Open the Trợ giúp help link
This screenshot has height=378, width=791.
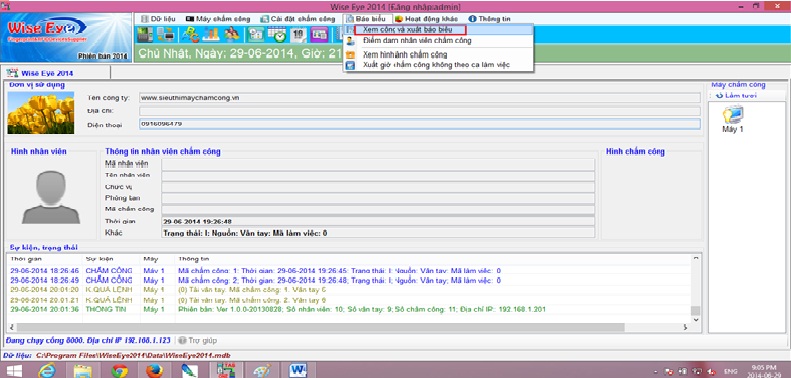tap(198, 341)
